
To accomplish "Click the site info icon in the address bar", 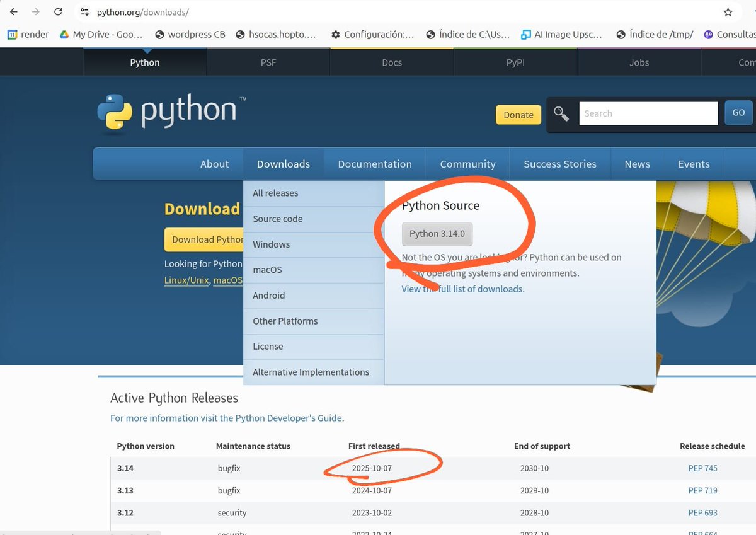I will pos(85,12).
